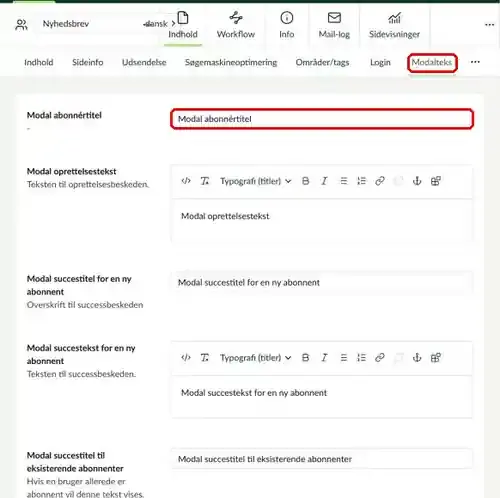This screenshot has width=500, height=498.
Task: Clear formatting in Modal oprettelsestekst editor
Action: [x=205, y=181]
